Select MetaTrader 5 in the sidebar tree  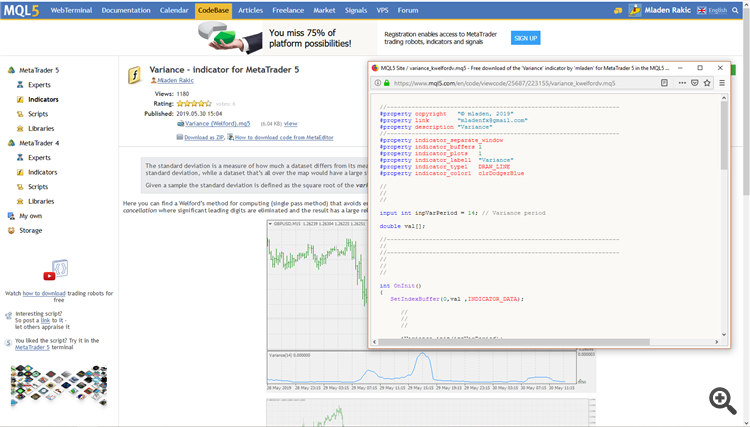39,70
